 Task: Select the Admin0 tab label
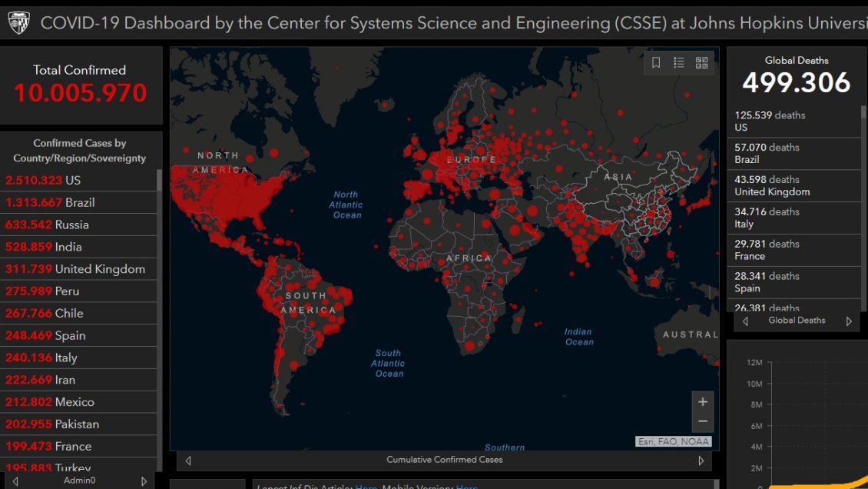click(79, 481)
